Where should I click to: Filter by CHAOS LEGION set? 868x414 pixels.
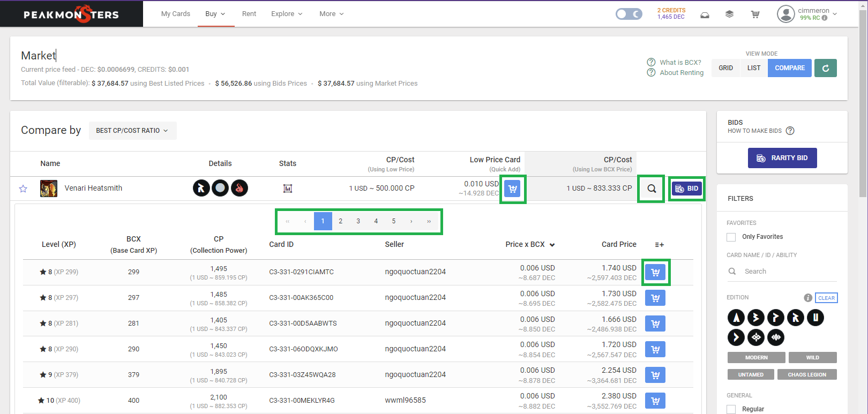pyautogui.click(x=807, y=375)
